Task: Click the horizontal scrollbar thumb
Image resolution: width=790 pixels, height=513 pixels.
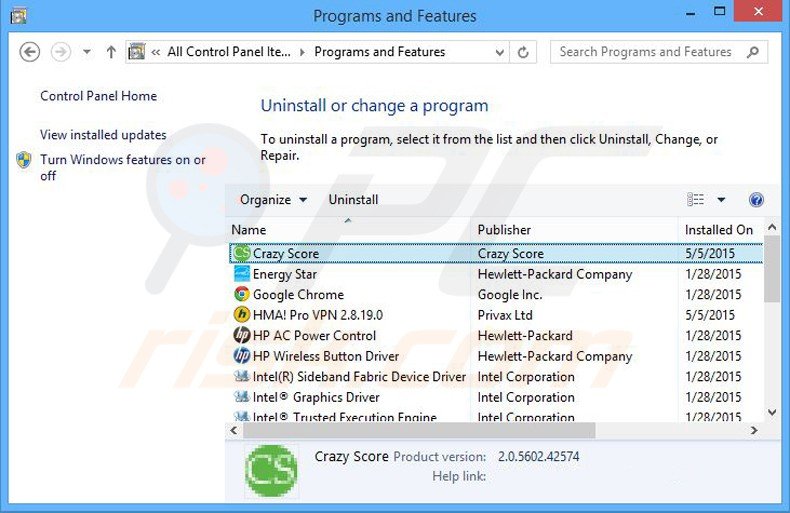Action: tap(419, 430)
